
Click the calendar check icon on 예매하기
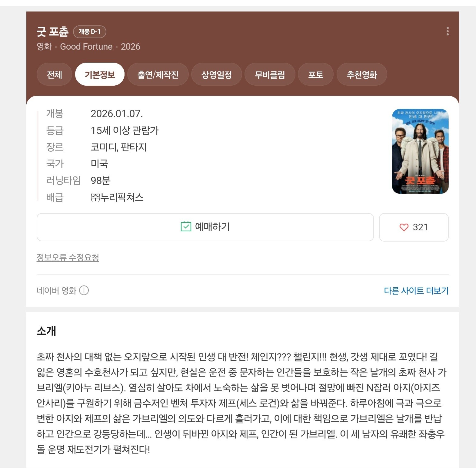coord(186,226)
